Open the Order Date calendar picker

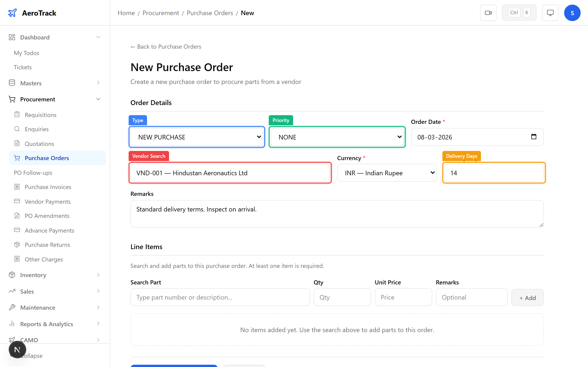534,137
